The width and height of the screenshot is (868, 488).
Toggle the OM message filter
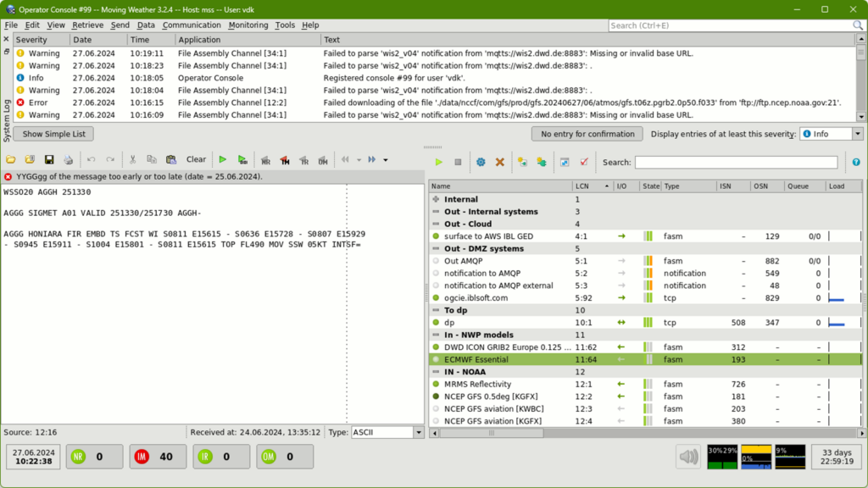tap(325, 159)
